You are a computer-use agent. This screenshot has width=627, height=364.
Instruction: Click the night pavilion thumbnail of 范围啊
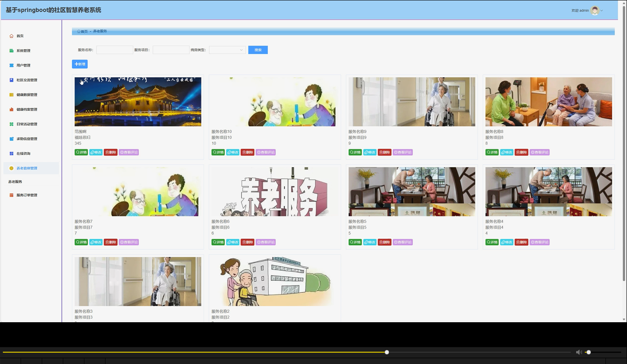pyautogui.click(x=138, y=102)
